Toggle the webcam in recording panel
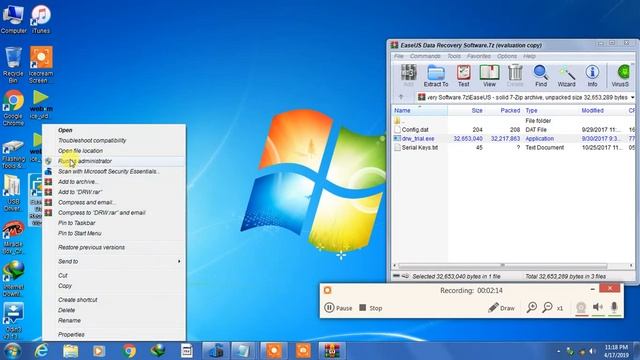This screenshot has width=640, height=360. tap(581, 308)
